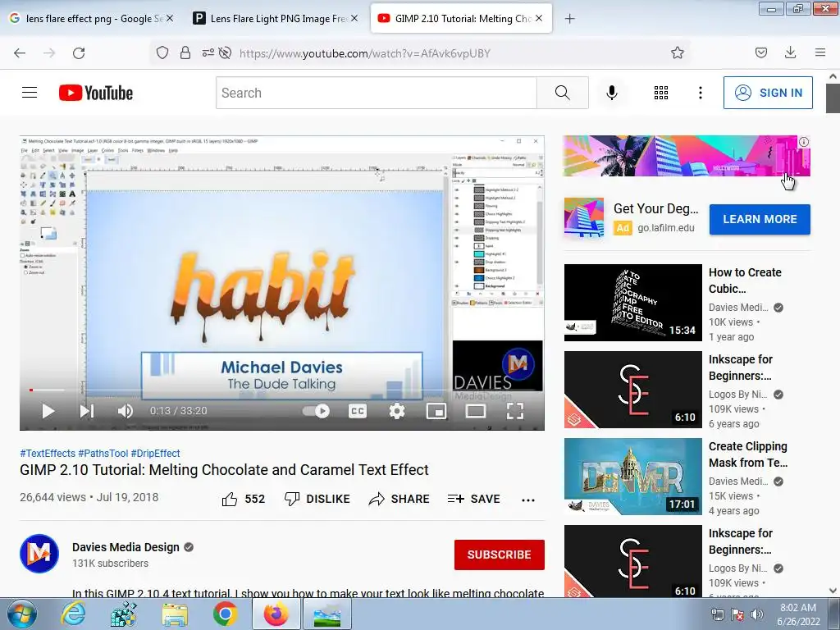Open the YouTube apps grid icon

[660, 93]
